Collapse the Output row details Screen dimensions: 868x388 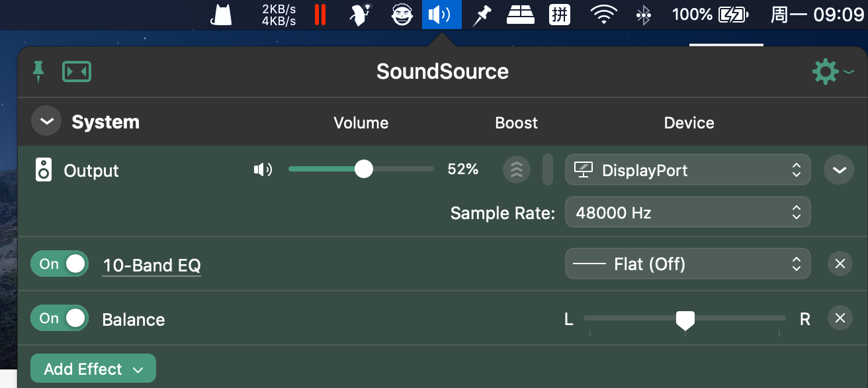point(839,170)
